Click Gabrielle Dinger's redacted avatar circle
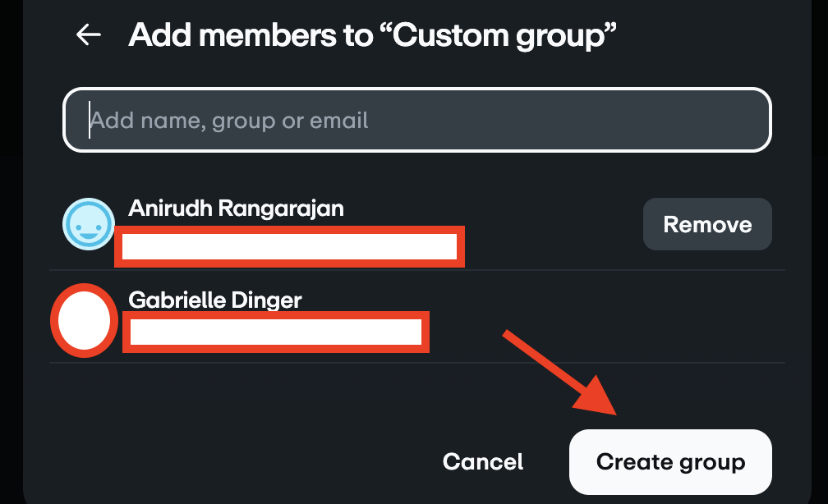 [x=82, y=320]
